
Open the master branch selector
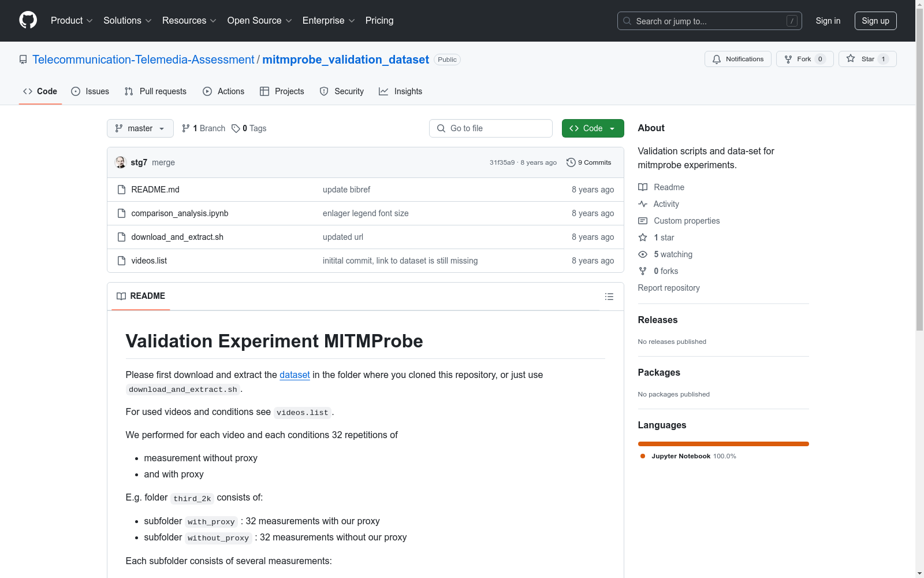(x=140, y=128)
